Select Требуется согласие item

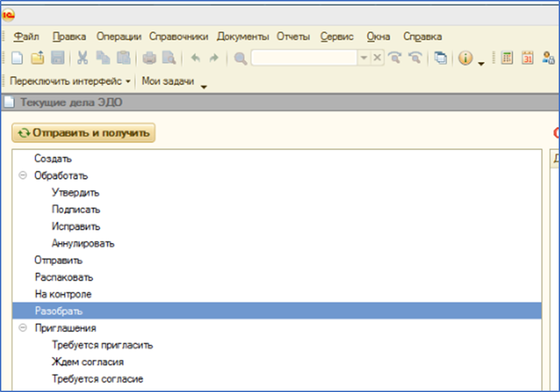coord(98,379)
